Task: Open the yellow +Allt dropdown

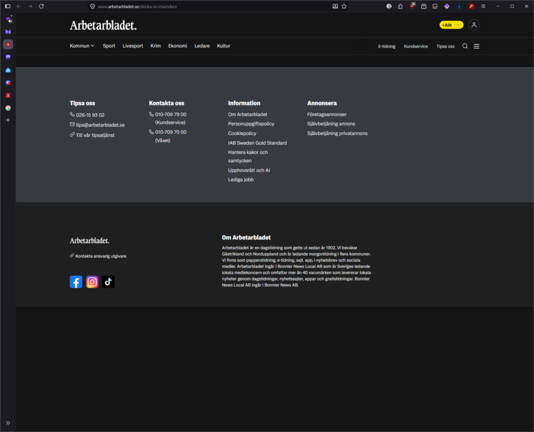Action: coord(451,25)
